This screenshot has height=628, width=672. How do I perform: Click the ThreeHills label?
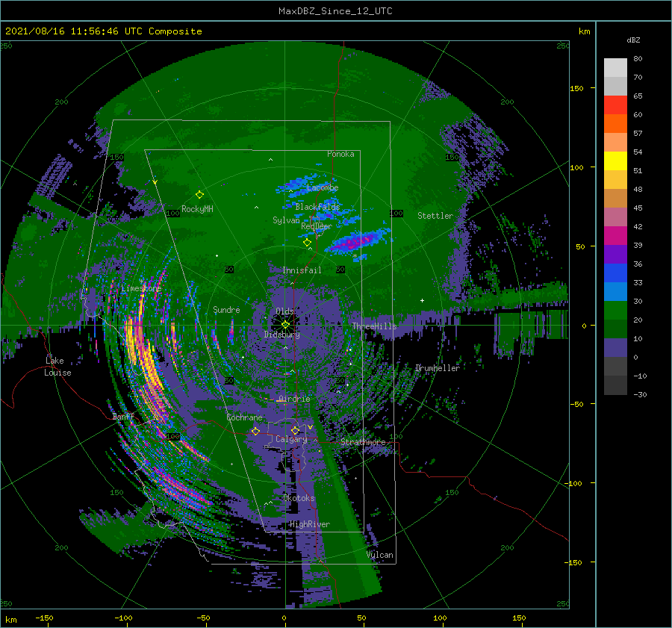374,326
